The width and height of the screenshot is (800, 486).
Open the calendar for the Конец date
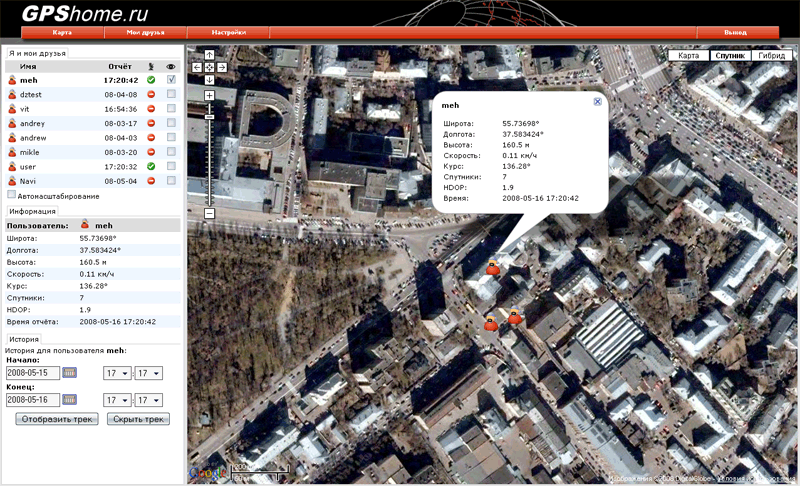pyautogui.click(x=69, y=400)
